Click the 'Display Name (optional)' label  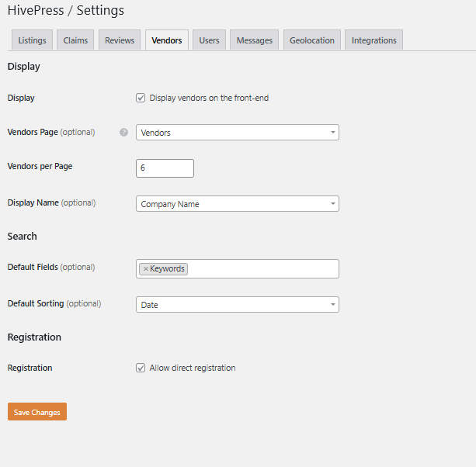pyautogui.click(x=51, y=202)
